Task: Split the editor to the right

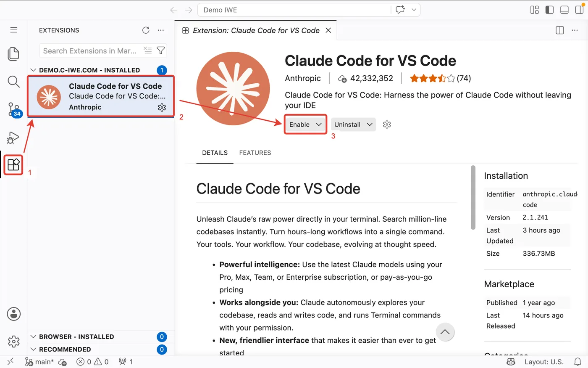Action: tap(560, 30)
